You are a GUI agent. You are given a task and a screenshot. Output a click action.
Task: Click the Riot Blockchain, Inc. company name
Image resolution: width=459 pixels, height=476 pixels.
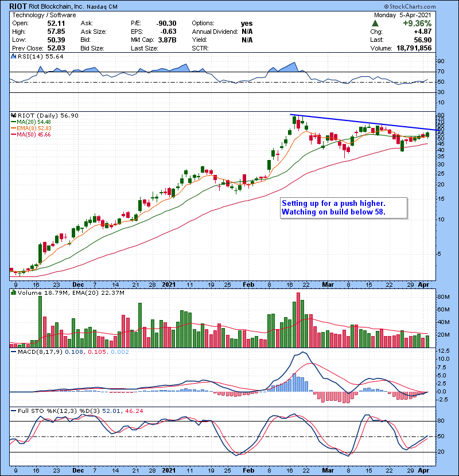[x=56, y=7]
